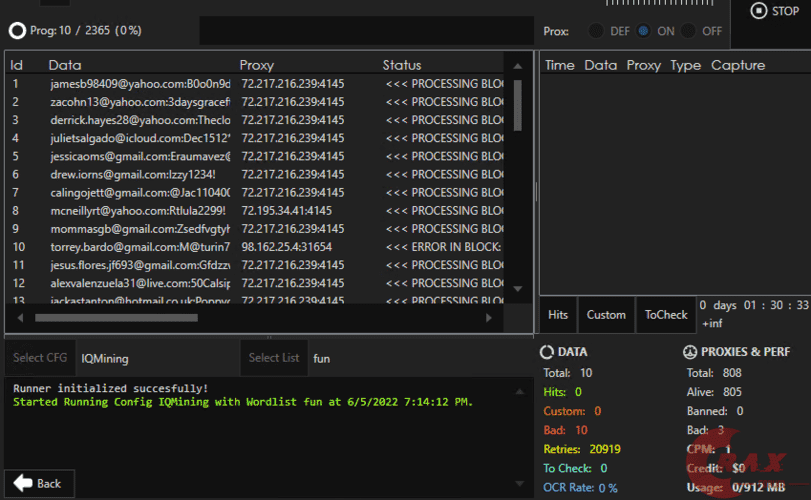Screen dimensions: 811x500
Task: Click the Capture column header in hits panel
Action: pos(738,65)
